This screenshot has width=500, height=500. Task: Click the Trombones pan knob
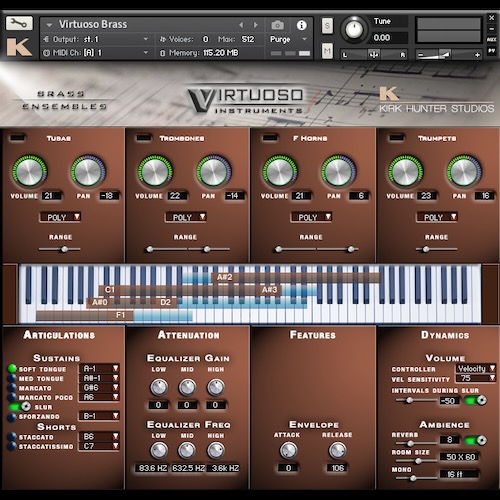[213, 171]
